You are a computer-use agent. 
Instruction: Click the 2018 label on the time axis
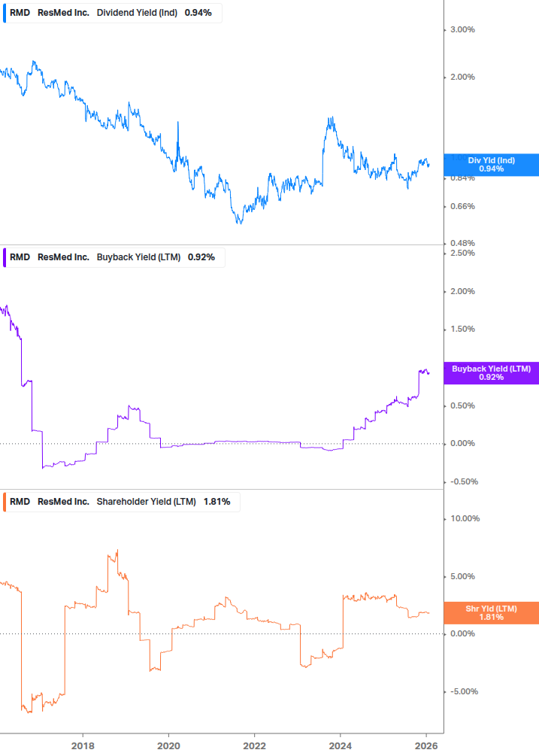(83, 746)
